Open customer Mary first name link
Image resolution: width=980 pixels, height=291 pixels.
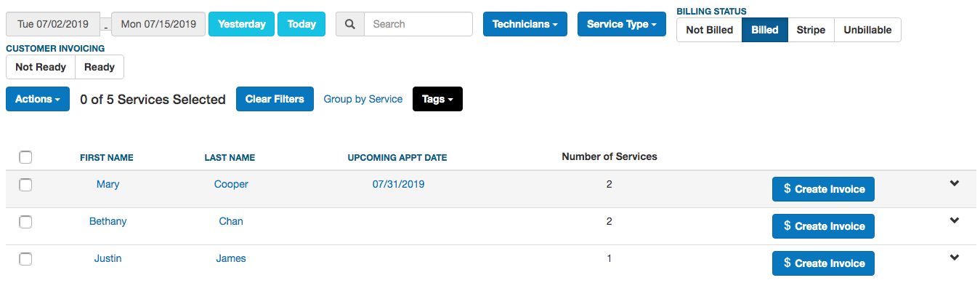[108, 184]
